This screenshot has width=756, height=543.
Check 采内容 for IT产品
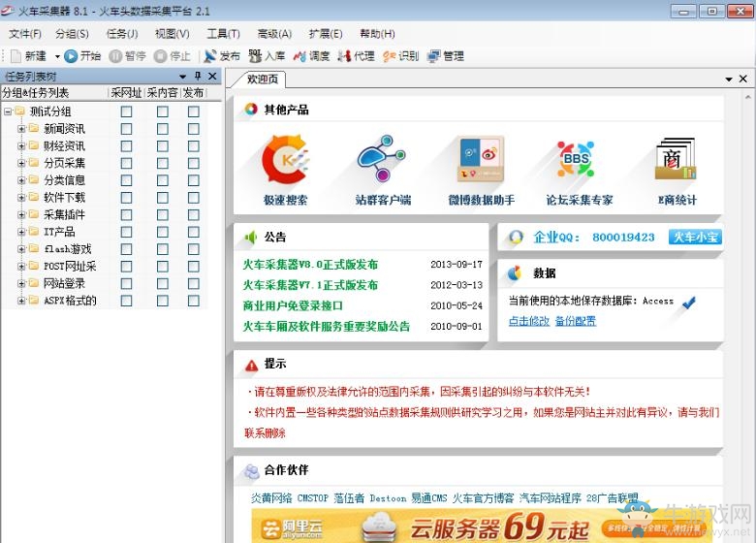coord(163,232)
